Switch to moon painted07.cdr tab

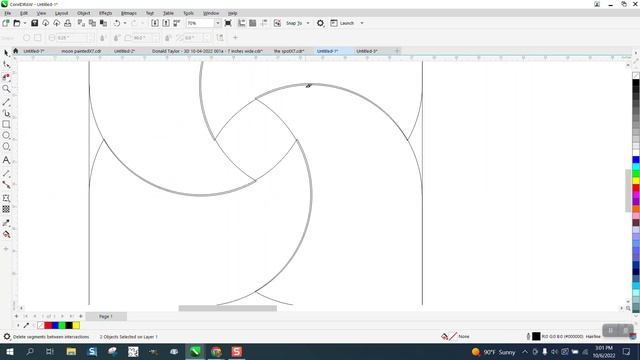coord(81,51)
